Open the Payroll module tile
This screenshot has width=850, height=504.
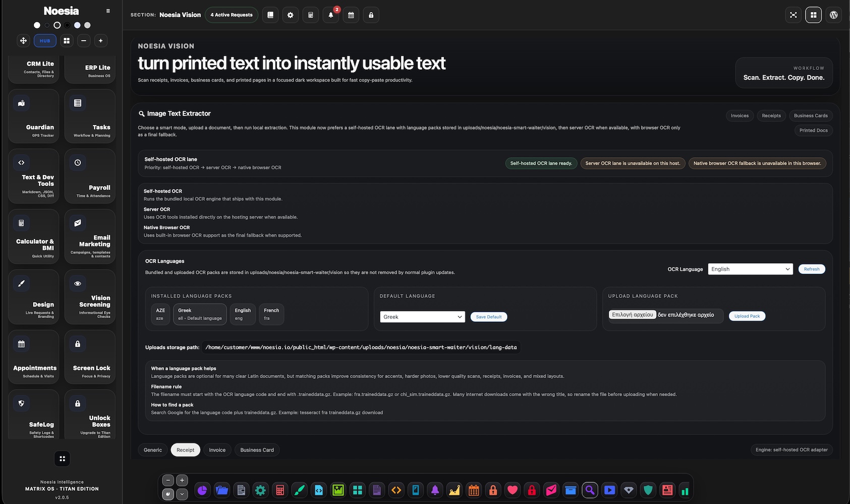[x=90, y=176]
